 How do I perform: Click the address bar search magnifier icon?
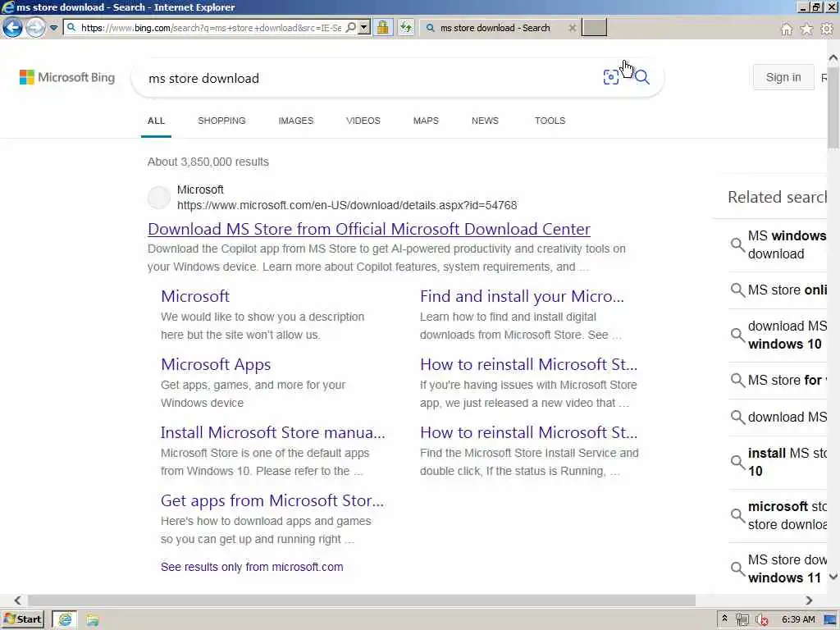point(351,27)
